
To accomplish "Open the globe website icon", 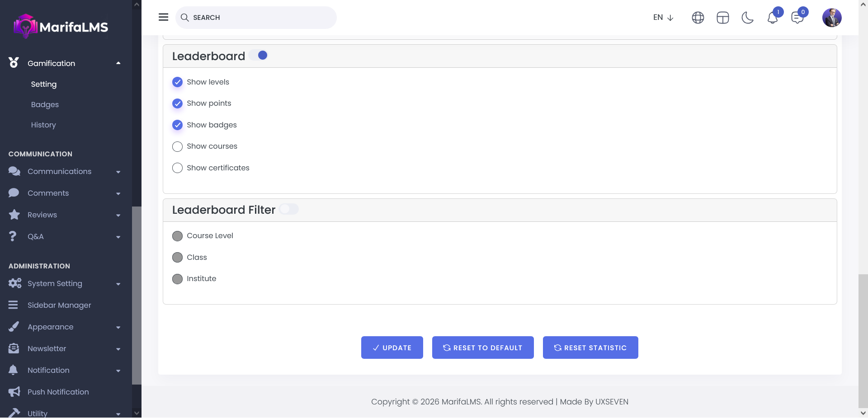I will tap(698, 18).
